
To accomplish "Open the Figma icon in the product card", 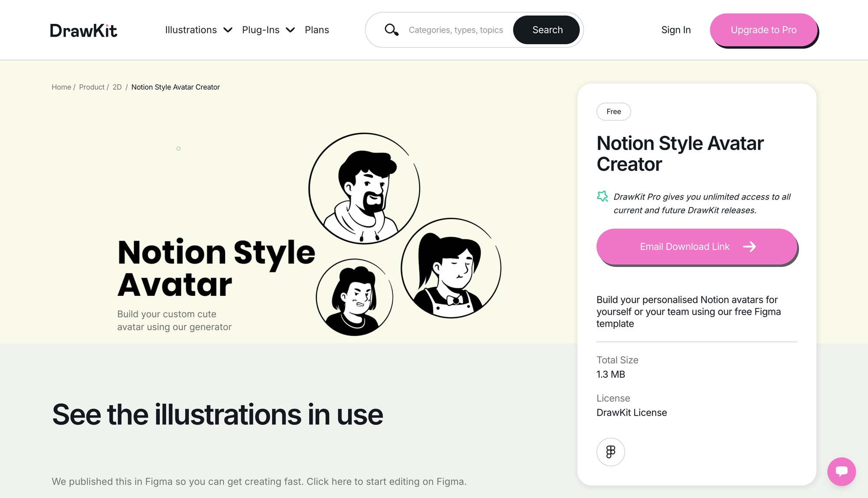I will point(611,452).
